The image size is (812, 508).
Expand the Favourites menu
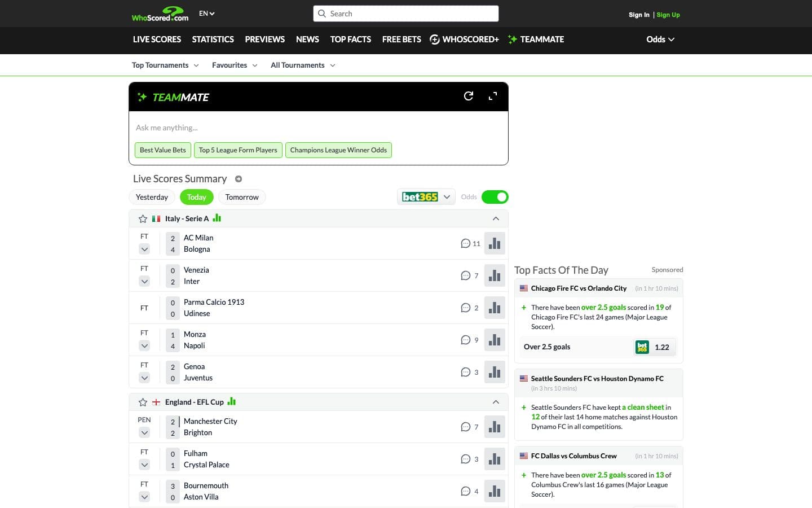(235, 65)
